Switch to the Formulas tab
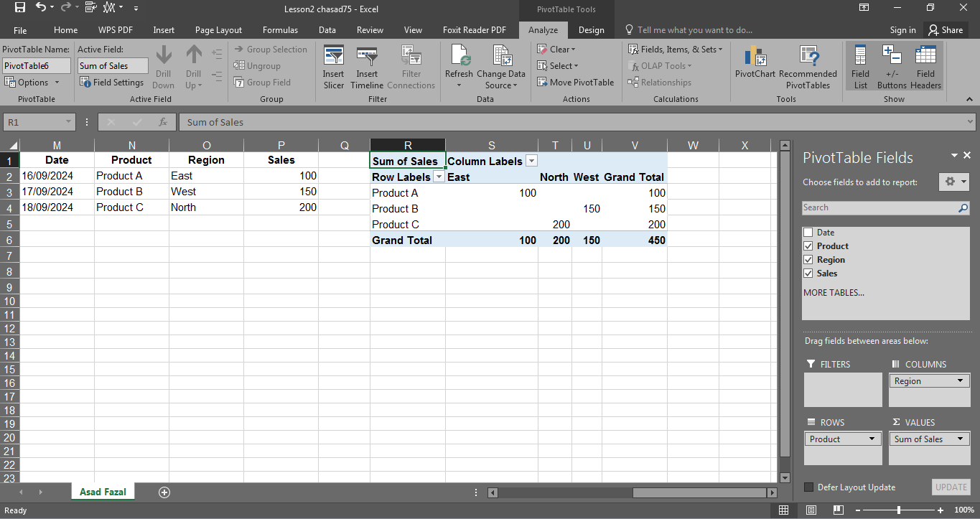The height and width of the screenshot is (519, 980). click(x=280, y=30)
